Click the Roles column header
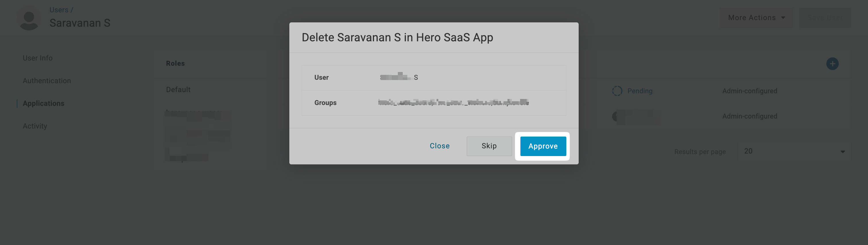Screen dimensions: 868x245 pyautogui.click(x=175, y=63)
